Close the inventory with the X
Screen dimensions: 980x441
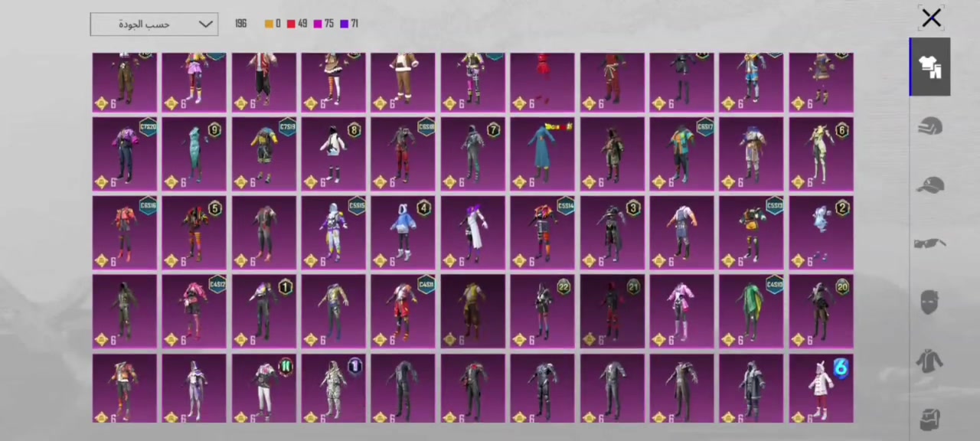pyautogui.click(x=931, y=18)
